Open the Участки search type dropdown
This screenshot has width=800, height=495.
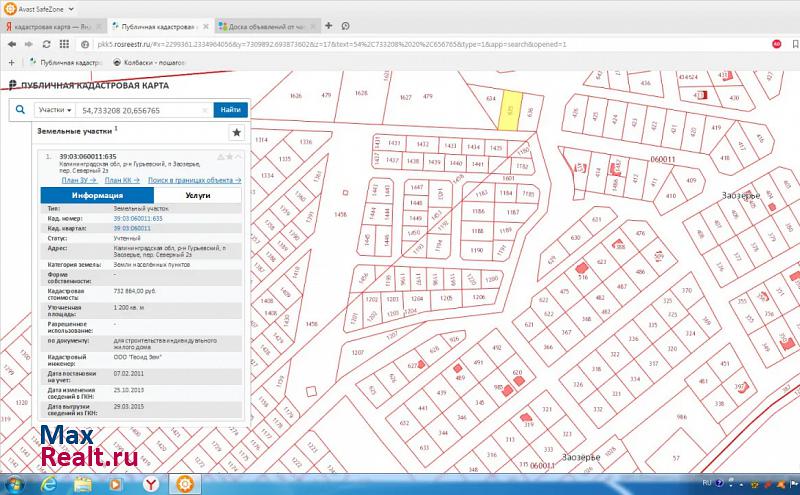click(x=55, y=109)
